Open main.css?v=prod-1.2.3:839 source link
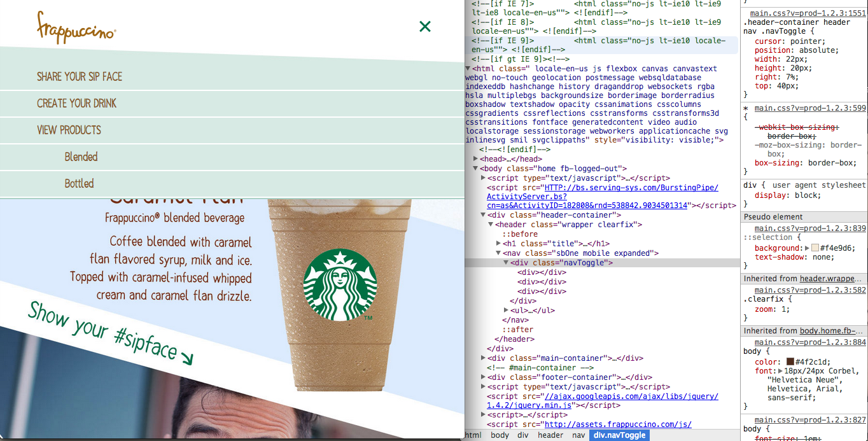Screen dimensions: 868x441 [x=811, y=228]
